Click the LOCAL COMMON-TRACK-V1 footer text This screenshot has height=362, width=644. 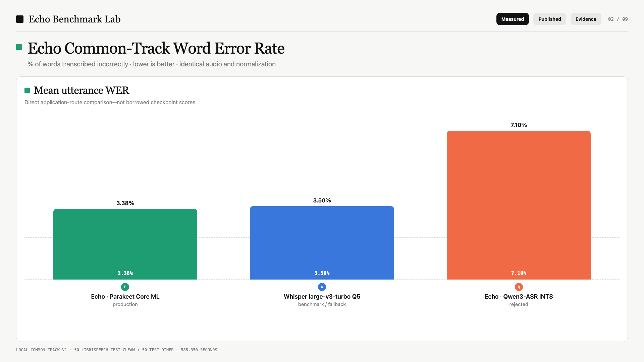point(42,350)
